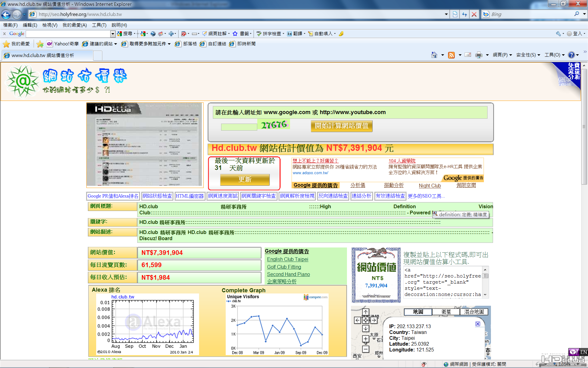Open the 工具(T) menu

tap(99, 25)
